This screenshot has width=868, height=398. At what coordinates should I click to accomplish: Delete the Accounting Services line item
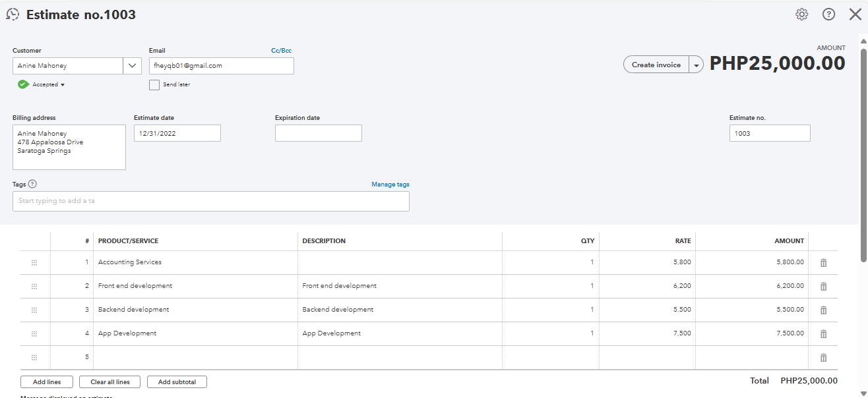click(823, 262)
